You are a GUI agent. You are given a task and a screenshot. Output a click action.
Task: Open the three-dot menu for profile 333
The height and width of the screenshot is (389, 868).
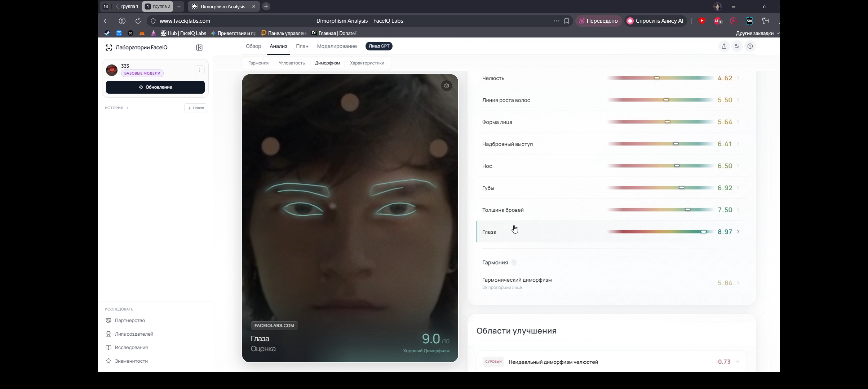(x=200, y=70)
